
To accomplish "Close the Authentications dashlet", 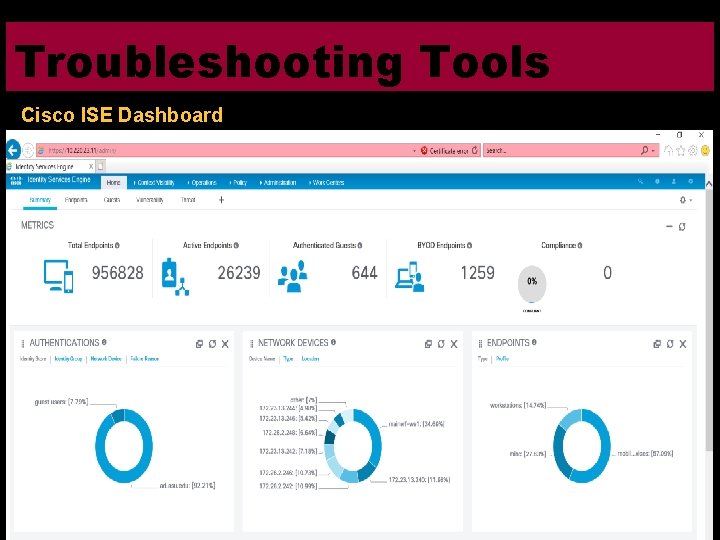I will [225, 344].
